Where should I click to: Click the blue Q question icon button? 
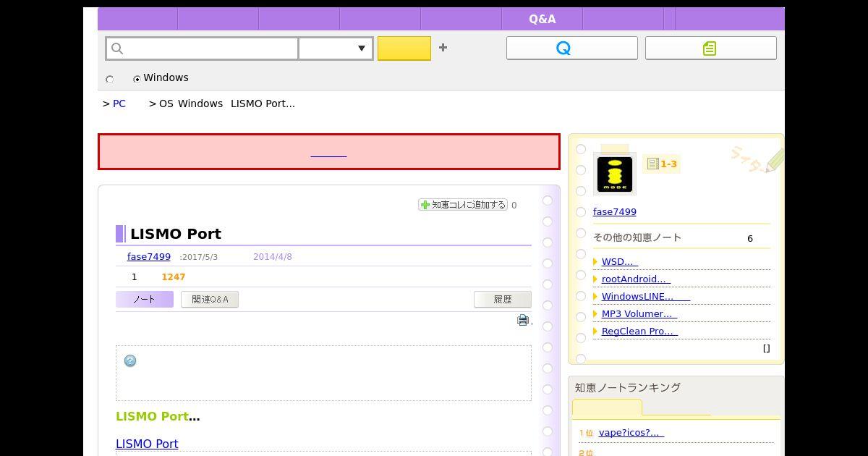[x=571, y=48]
